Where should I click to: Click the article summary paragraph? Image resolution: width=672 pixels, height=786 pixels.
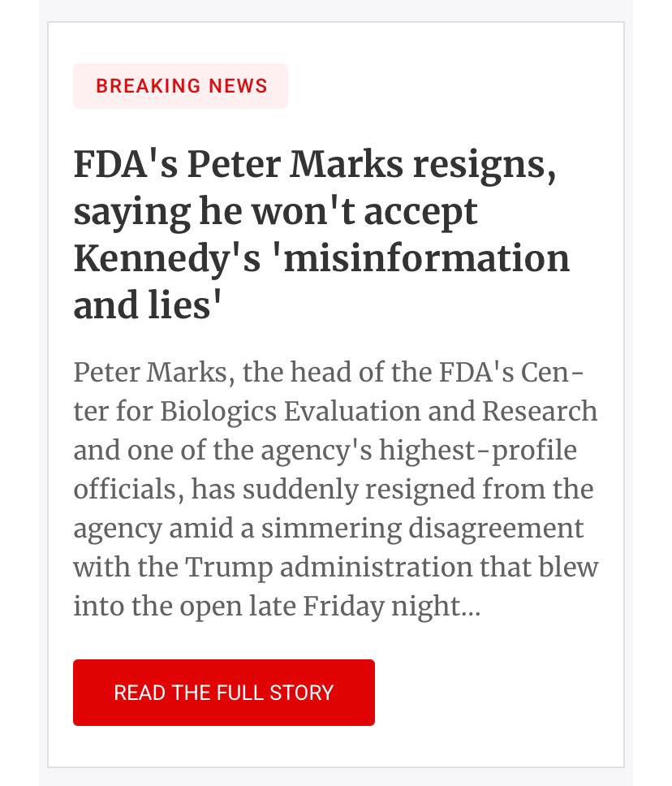[x=335, y=490]
